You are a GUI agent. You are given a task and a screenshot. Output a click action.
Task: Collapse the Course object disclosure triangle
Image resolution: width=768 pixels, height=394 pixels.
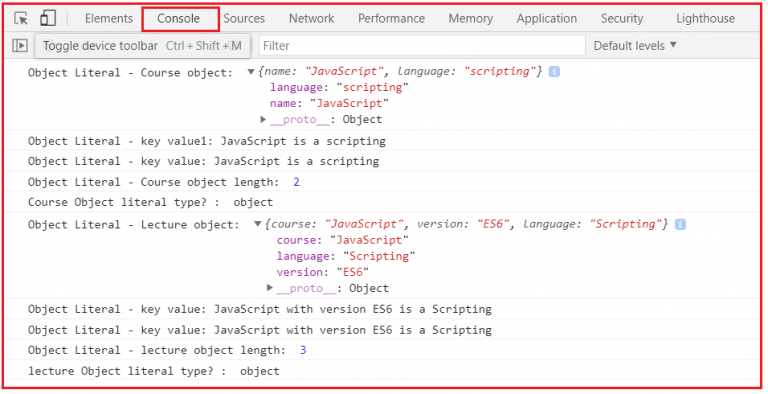tap(251, 72)
